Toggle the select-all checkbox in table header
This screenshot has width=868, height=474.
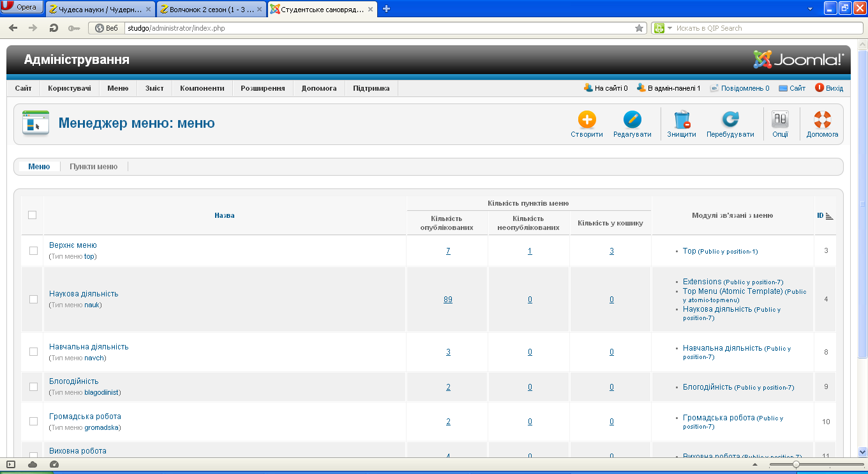pos(32,215)
